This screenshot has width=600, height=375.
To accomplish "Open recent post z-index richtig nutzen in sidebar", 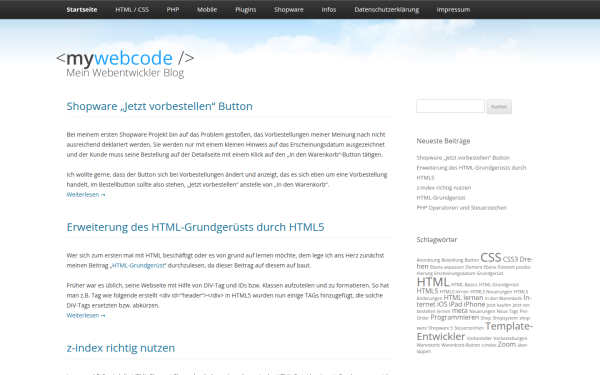I will 444,188.
